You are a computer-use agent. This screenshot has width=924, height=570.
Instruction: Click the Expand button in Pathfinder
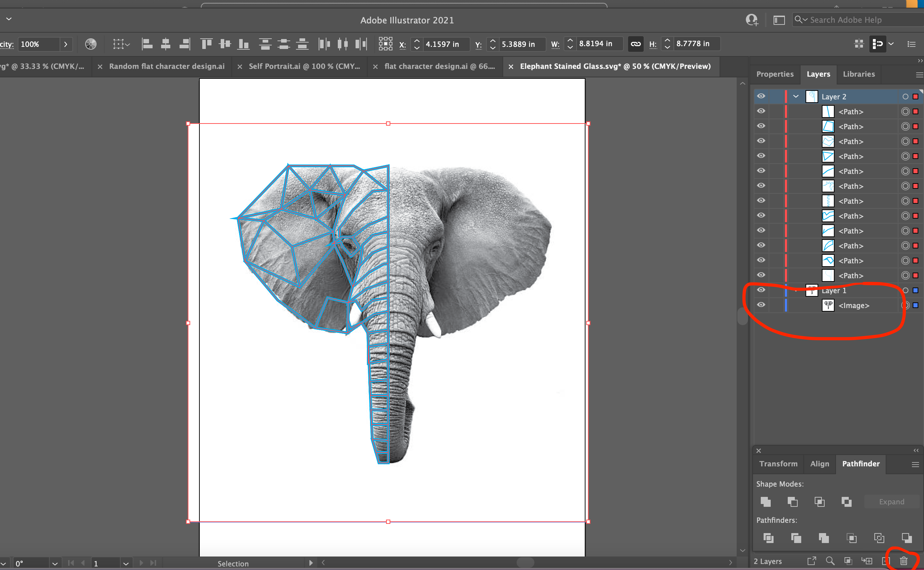click(x=892, y=501)
